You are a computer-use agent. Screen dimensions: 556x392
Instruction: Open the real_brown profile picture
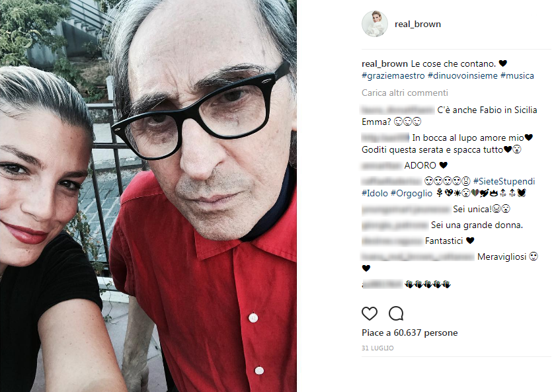point(374,24)
